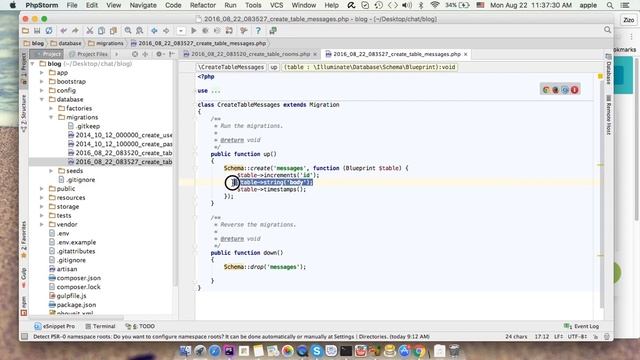640x360 pixels.
Task: Open the Event Log
Action: pyautogui.click(x=581, y=326)
